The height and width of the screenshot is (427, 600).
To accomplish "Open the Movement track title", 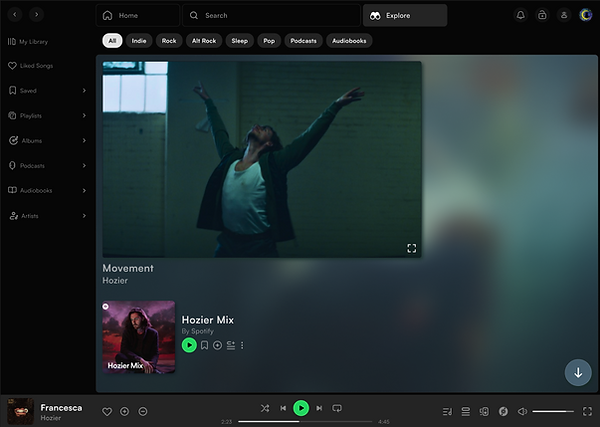I will (x=128, y=268).
